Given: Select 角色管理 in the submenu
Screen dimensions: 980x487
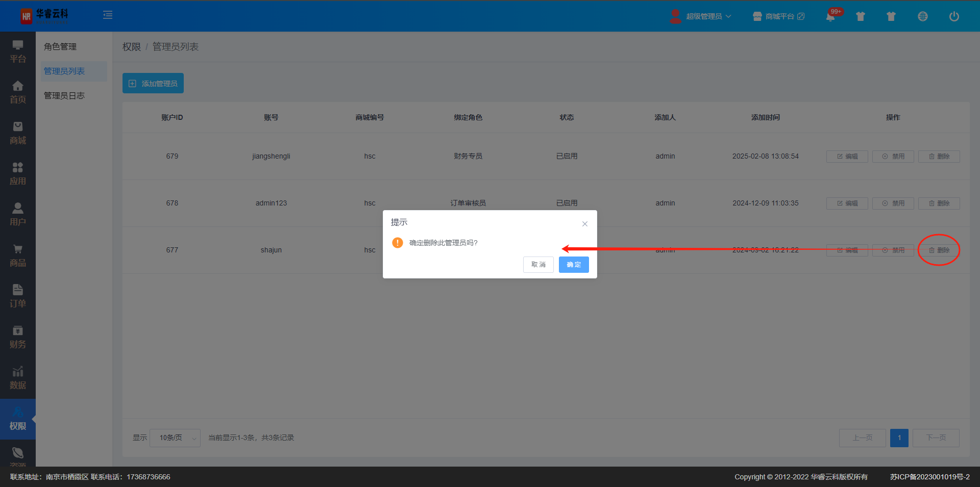Looking at the screenshot, I should point(60,47).
